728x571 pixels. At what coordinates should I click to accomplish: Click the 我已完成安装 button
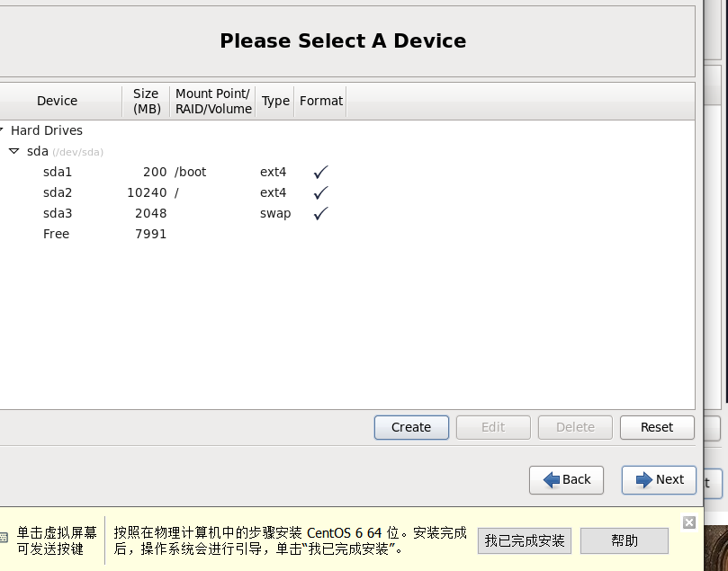tap(523, 540)
